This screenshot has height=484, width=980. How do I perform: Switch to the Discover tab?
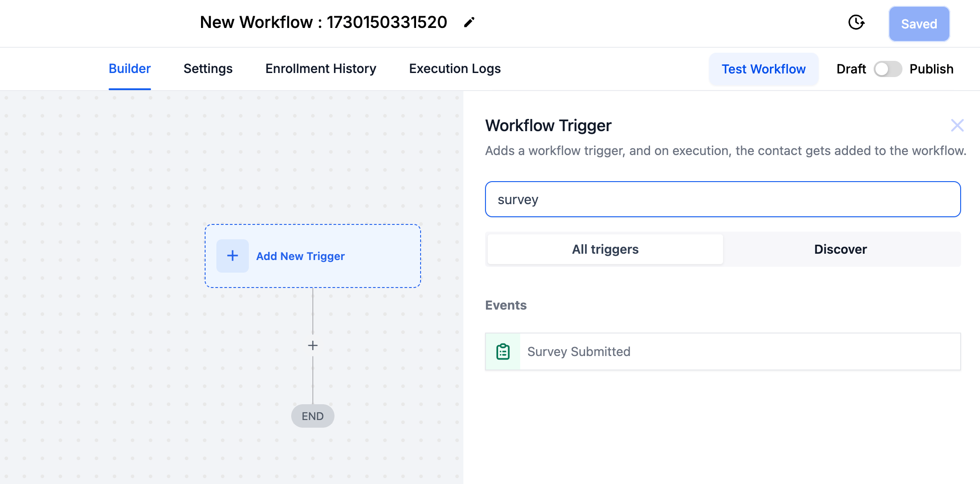[x=840, y=249]
